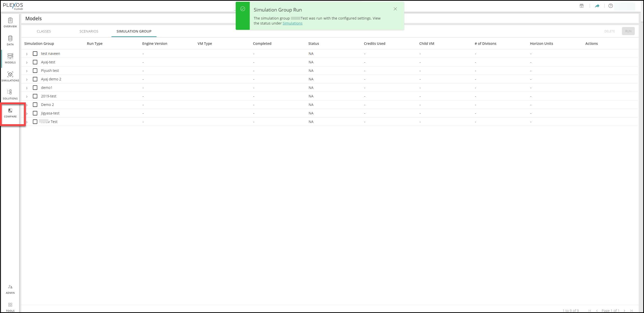Go to the last page
The image size is (644, 313).
coord(631,311)
